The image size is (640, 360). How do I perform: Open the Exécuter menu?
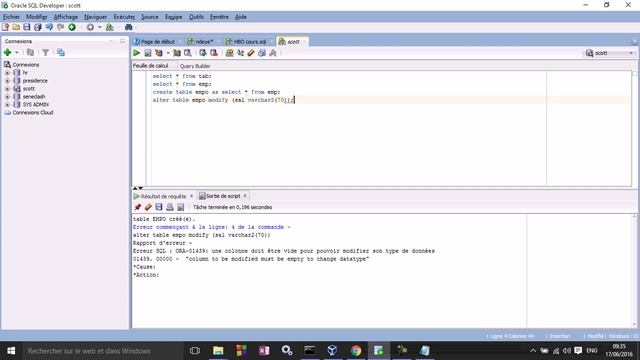tap(124, 17)
